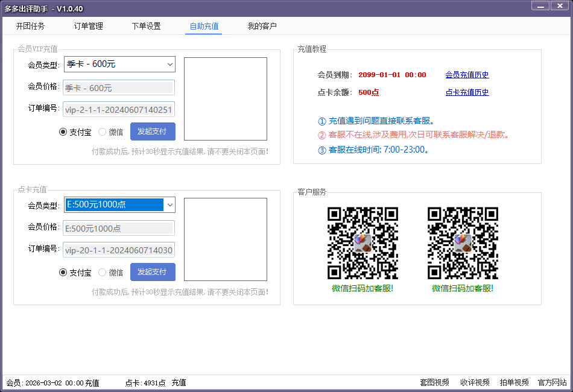Choose 微信 payment in 点卡充值 section
The image size is (573, 392).
coord(103,273)
